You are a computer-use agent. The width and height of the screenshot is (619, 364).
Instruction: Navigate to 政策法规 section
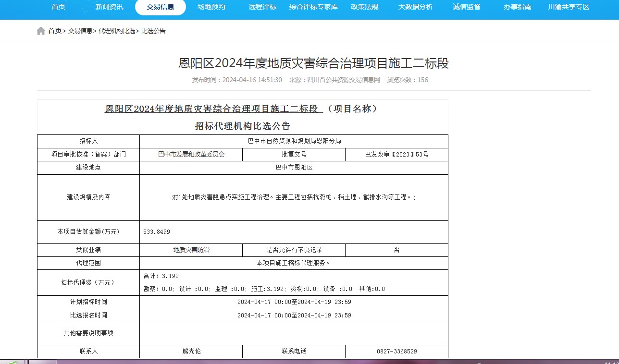tap(364, 7)
